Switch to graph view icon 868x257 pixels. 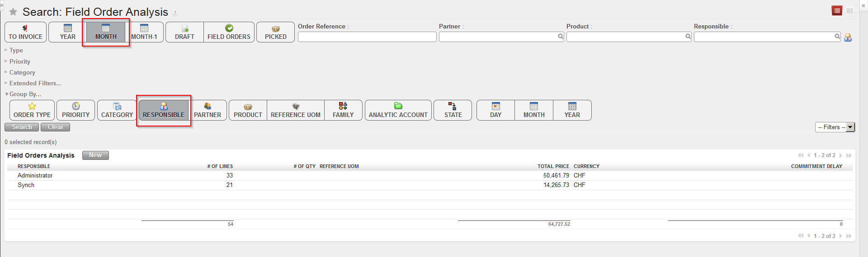tap(850, 11)
